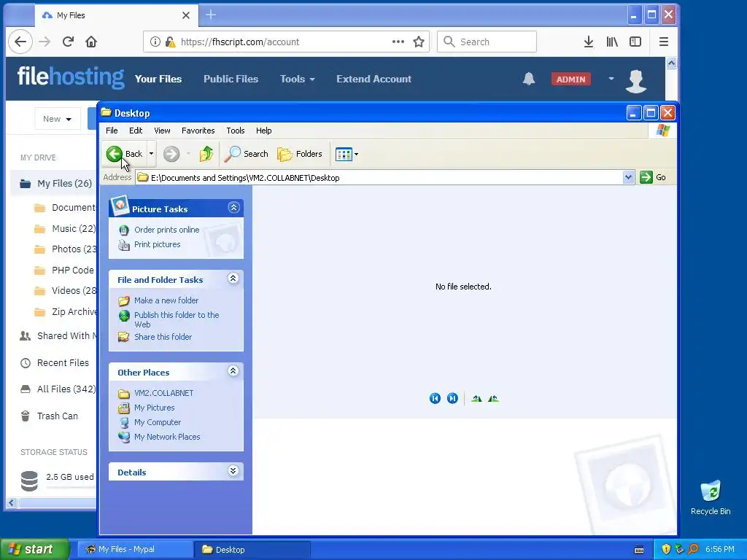Bookmark this page with the star icon
747x560 pixels.
(x=419, y=42)
